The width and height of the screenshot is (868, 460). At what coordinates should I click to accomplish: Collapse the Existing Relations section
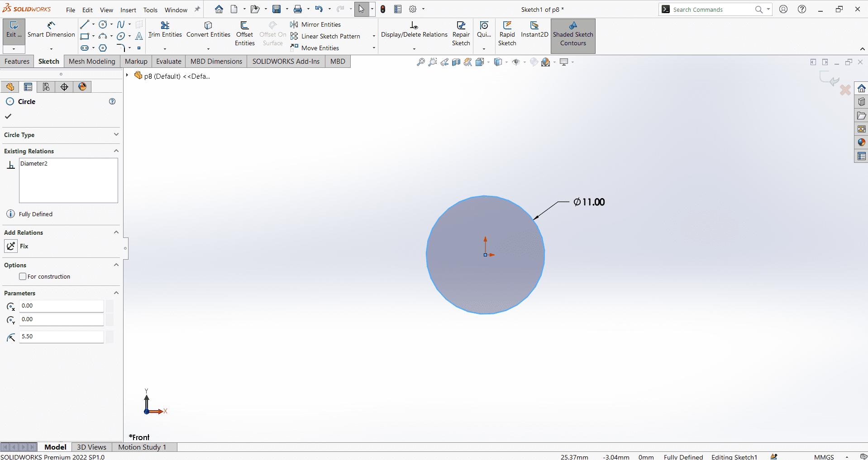(x=116, y=151)
